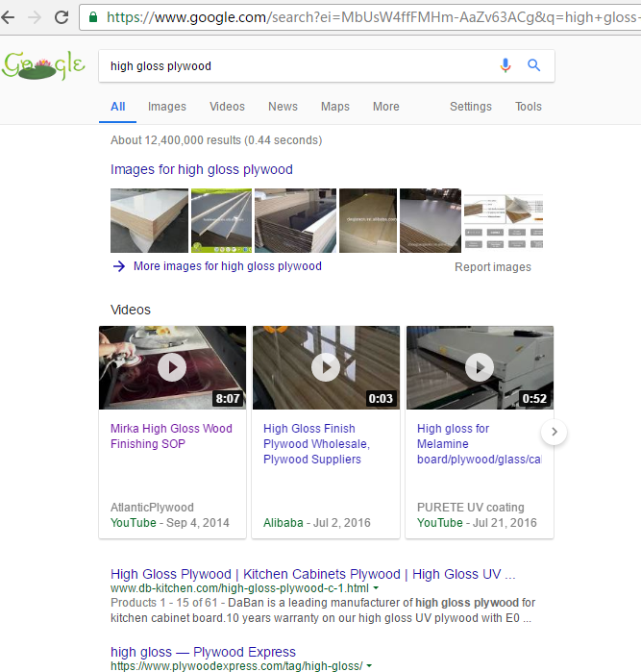Viewport: 641px width, 672px height.
Task: Switch to the Videos tab
Action: coord(227,107)
